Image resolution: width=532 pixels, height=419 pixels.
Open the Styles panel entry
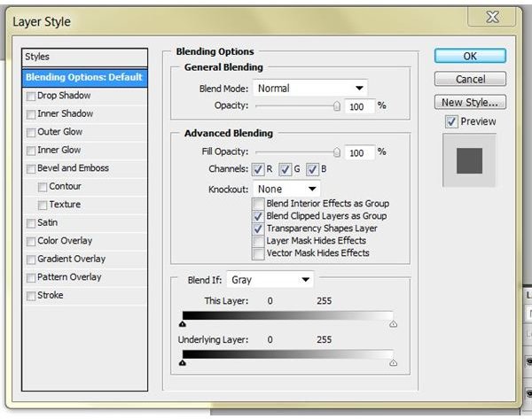pyautogui.click(x=84, y=57)
